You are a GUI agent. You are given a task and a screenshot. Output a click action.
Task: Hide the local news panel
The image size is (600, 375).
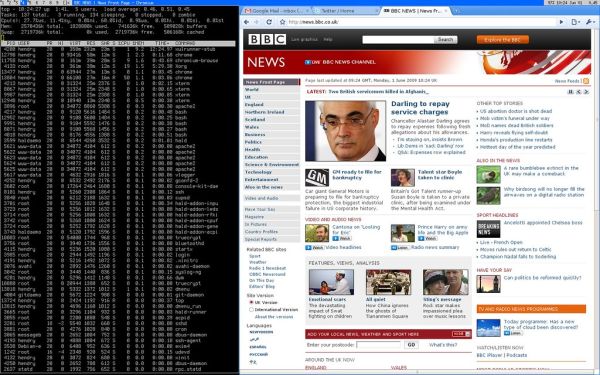coord(461,334)
